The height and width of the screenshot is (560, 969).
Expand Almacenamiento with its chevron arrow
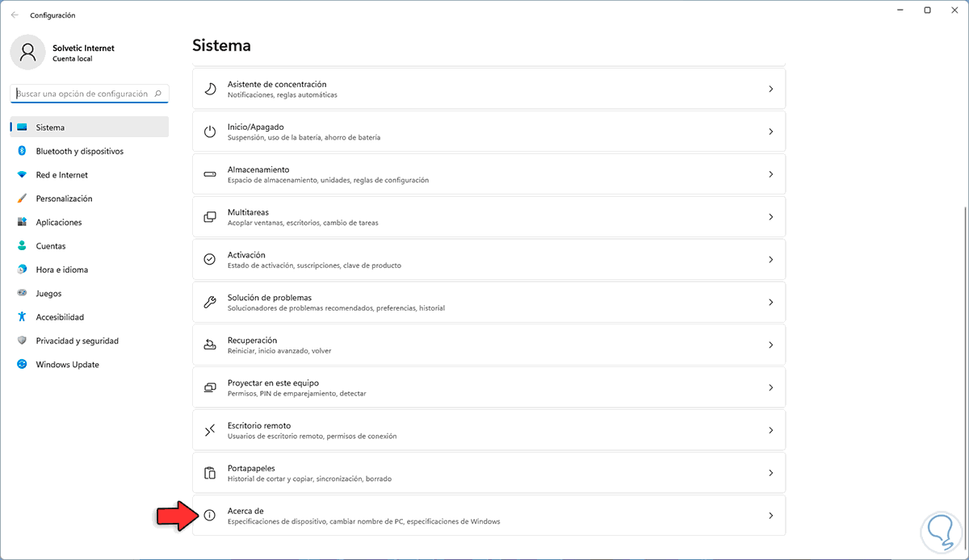click(x=770, y=174)
